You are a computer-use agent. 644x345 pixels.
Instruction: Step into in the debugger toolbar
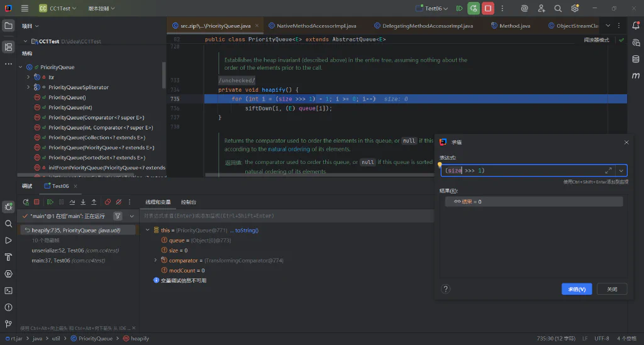pos(83,202)
